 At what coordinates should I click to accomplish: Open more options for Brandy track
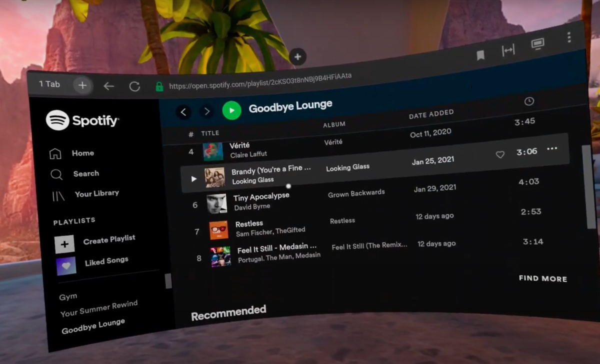(x=552, y=148)
